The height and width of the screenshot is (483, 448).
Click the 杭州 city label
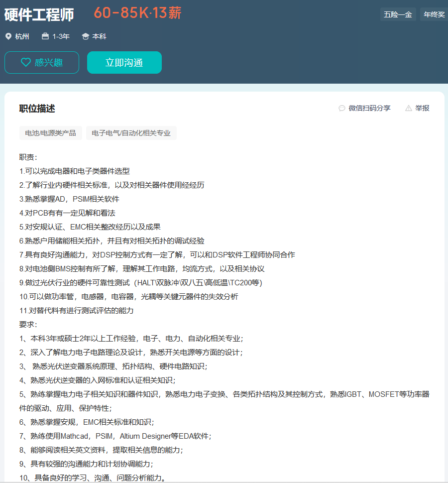tap(22, 36)
